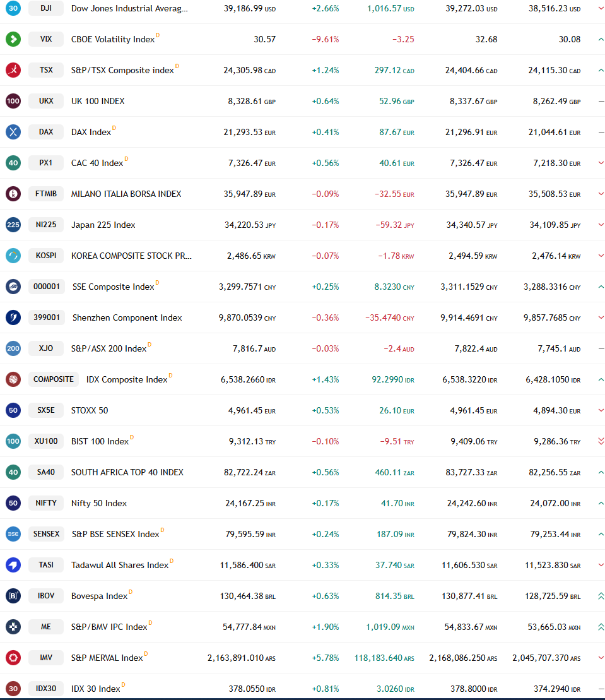This screenshot has height=700, width=605.
Task: Click the XU100 BIST logo icon
Action: 13,441
